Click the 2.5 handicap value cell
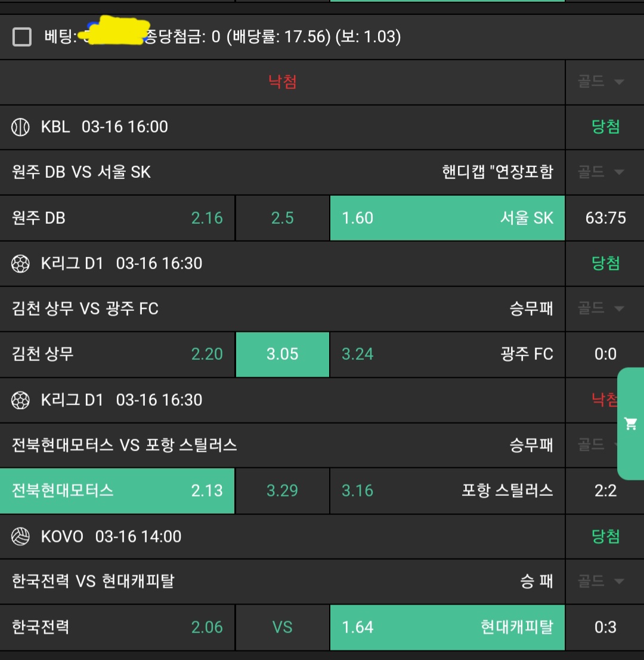The height and width of the screenshot is (660, 644). click(x=283, y=218)
